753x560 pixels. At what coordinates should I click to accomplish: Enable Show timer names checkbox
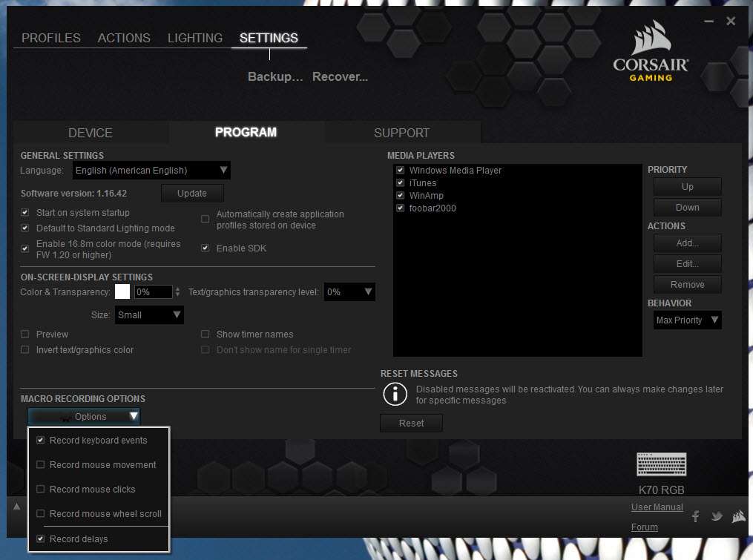pos(205,334)
